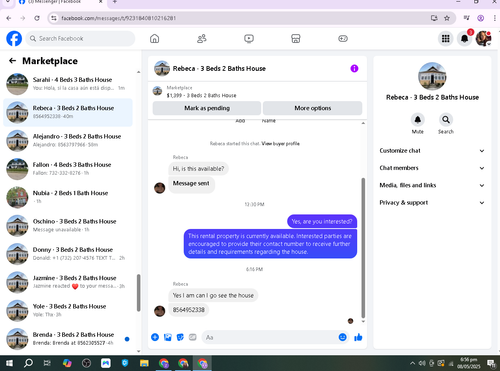The height and width of the screenshot is (371, 500).
Task: Search in conversation with magnifier icon
Action: (446, 119)
